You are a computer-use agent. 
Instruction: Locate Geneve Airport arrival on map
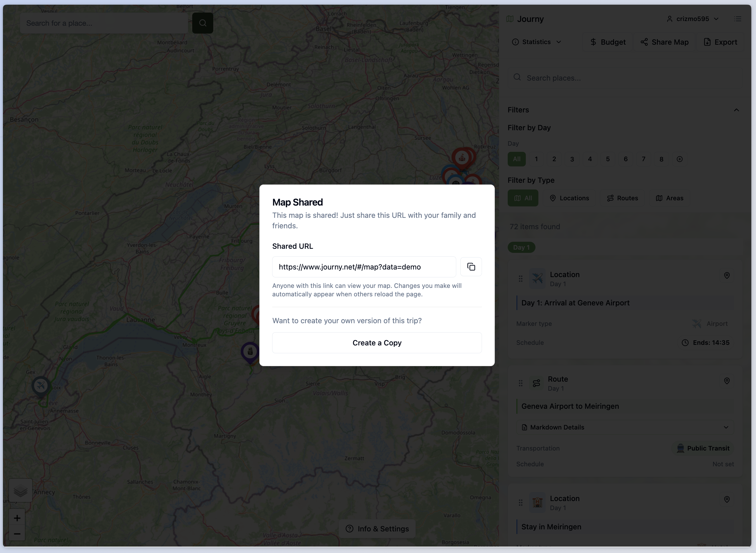pyautogui.click(x=726, y=276)
